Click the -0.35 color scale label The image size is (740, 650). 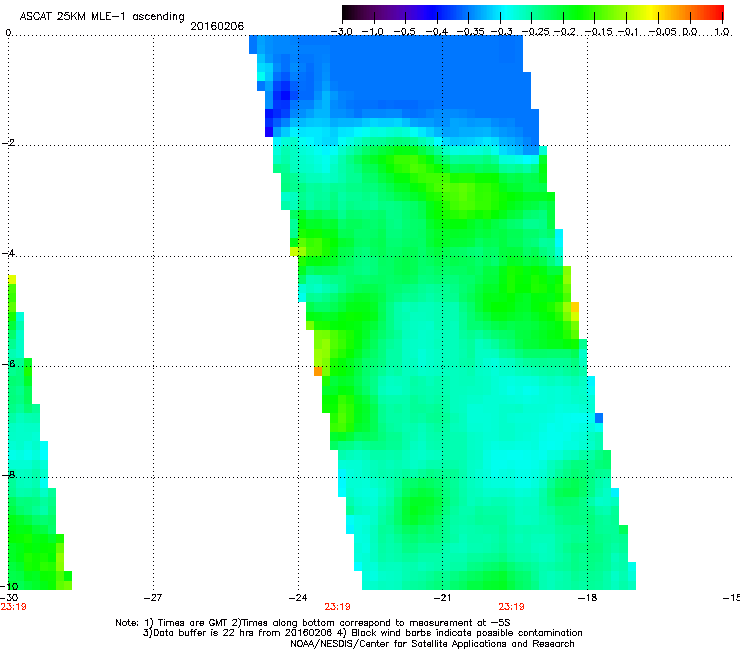(468, 32)
